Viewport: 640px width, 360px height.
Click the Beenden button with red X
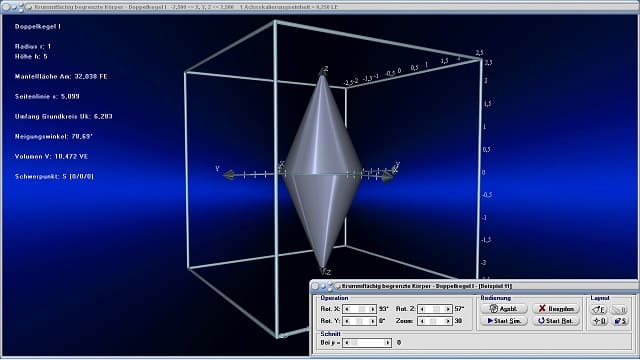pos(556,309)
